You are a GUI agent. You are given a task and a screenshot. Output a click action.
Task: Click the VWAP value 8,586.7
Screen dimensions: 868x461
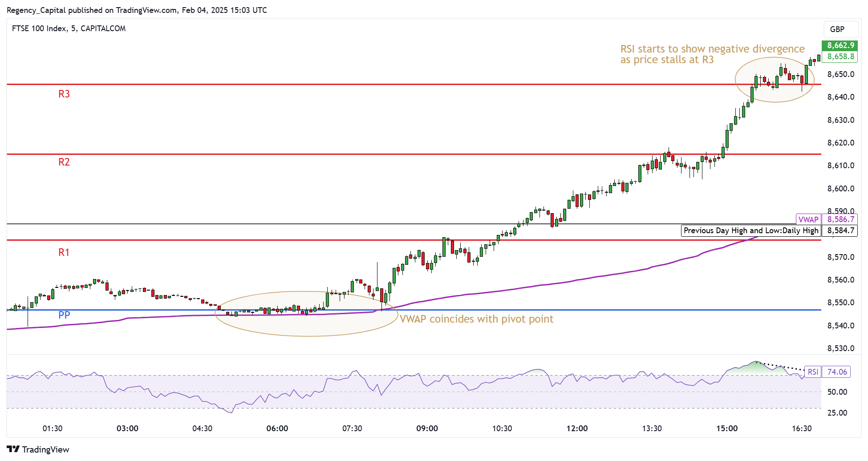840,219
